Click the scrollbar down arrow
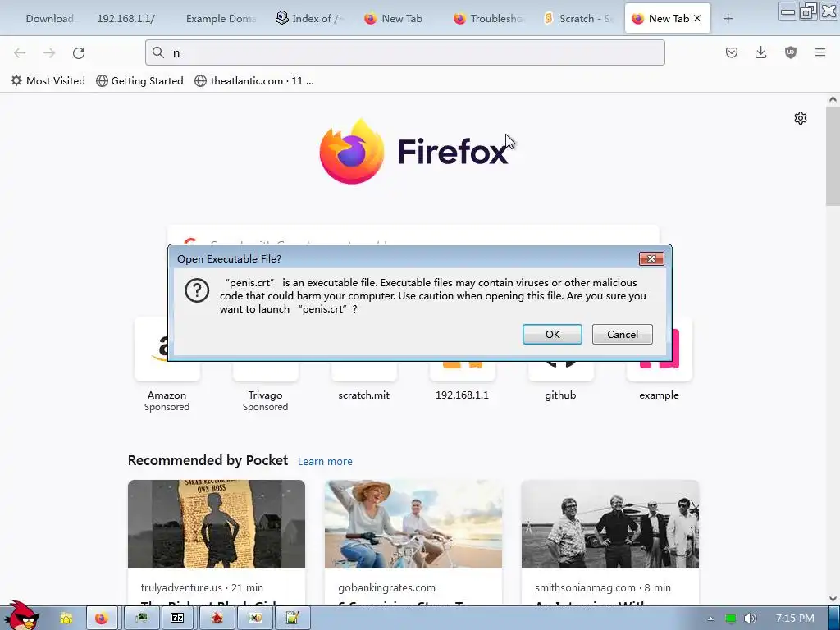This screenshot has width=840, height=630. [833, 599]
